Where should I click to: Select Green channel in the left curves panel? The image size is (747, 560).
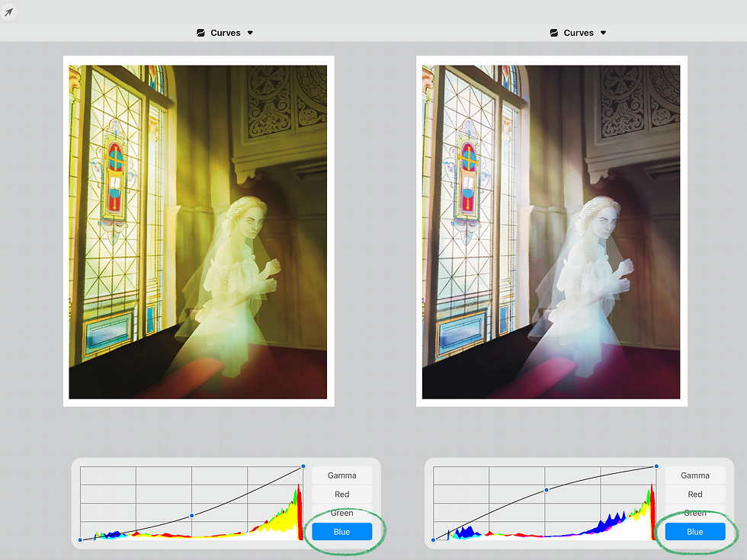pyautogui.click(x=341, y=512)
